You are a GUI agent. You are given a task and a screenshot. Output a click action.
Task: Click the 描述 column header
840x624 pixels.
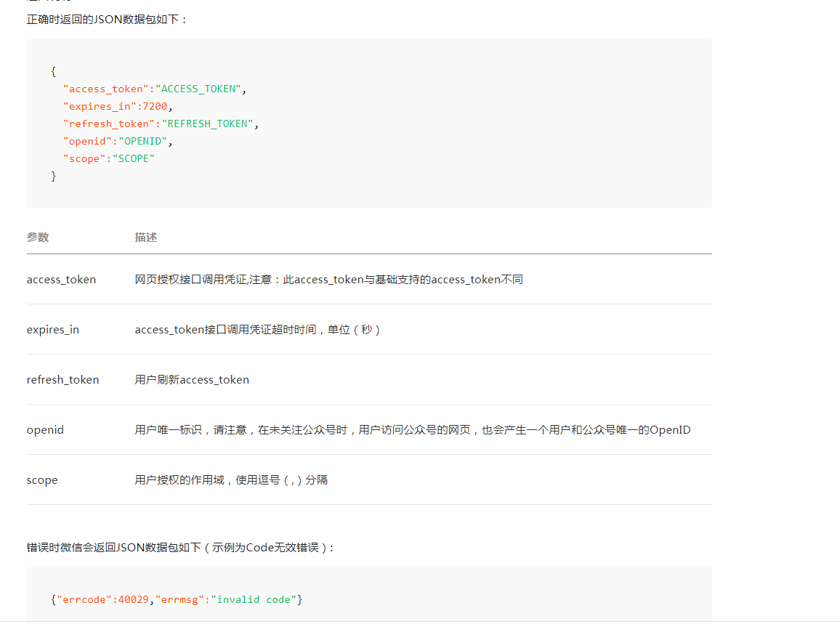145,237
